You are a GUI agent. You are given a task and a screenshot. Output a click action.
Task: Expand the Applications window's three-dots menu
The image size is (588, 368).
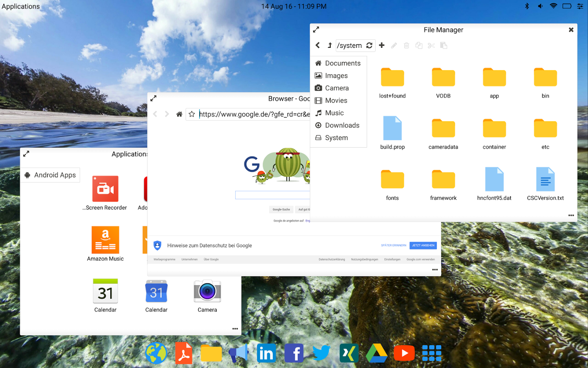coord(235,329)
